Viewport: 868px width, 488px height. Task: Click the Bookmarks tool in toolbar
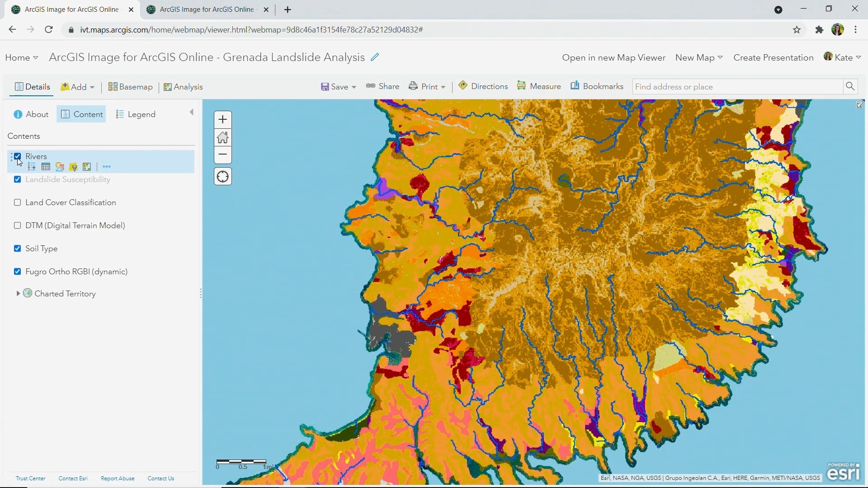[597, 87]
